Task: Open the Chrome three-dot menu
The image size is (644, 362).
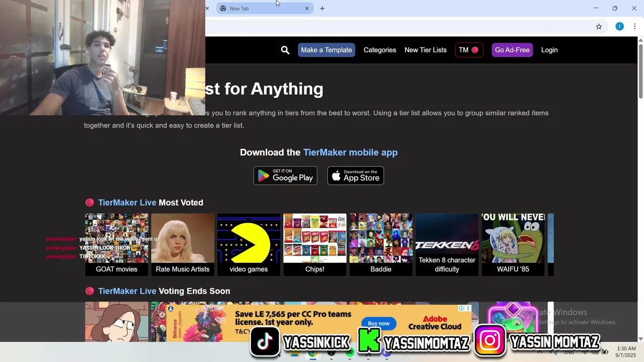Action: [x=635, y=27]
